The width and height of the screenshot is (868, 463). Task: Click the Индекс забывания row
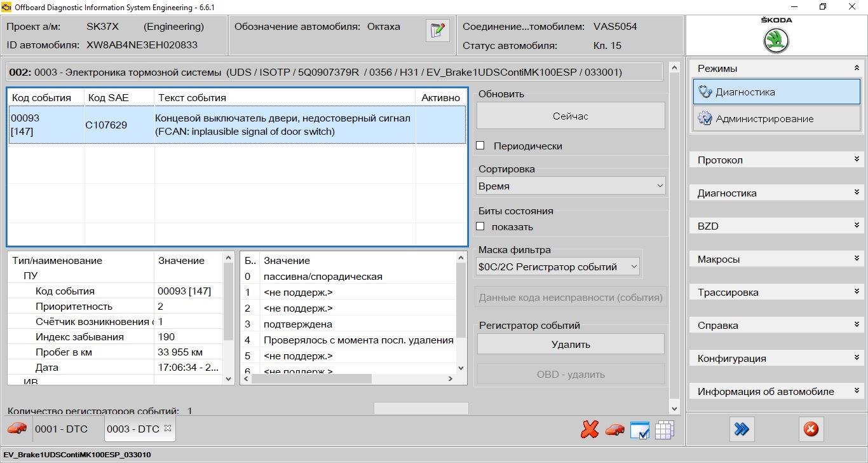click(x=116, y=336)
